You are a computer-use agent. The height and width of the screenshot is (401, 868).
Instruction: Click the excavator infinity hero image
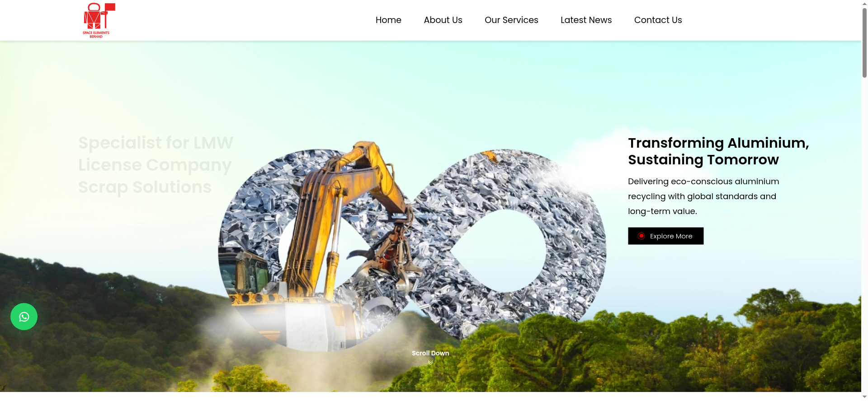(x=412, y=246)
